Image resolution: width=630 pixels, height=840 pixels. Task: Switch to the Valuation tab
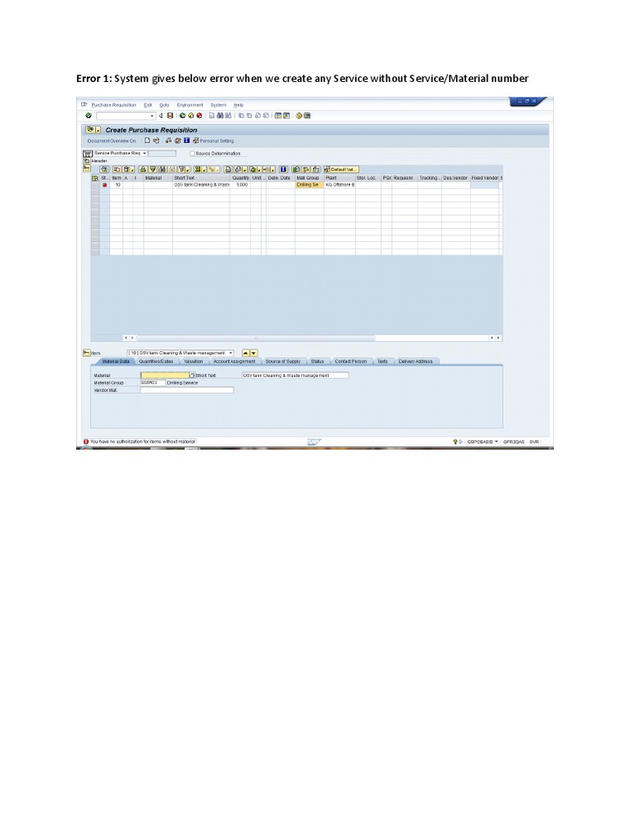pos(194,361)
